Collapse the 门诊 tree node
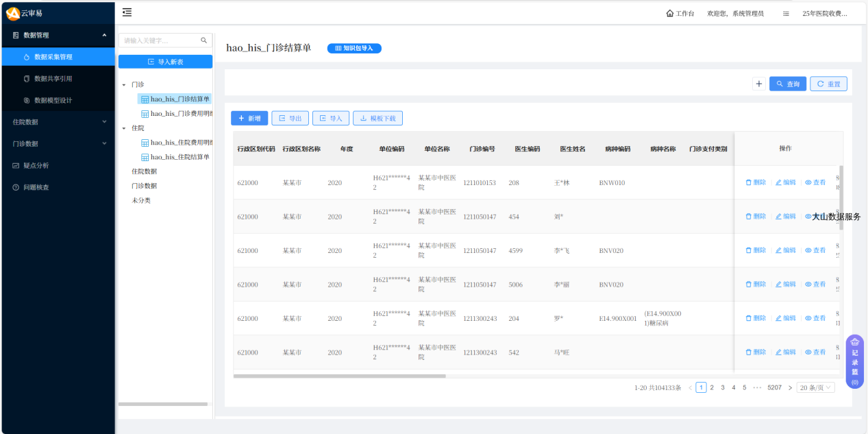Screen dimensions: 868x434 point(124,85)
